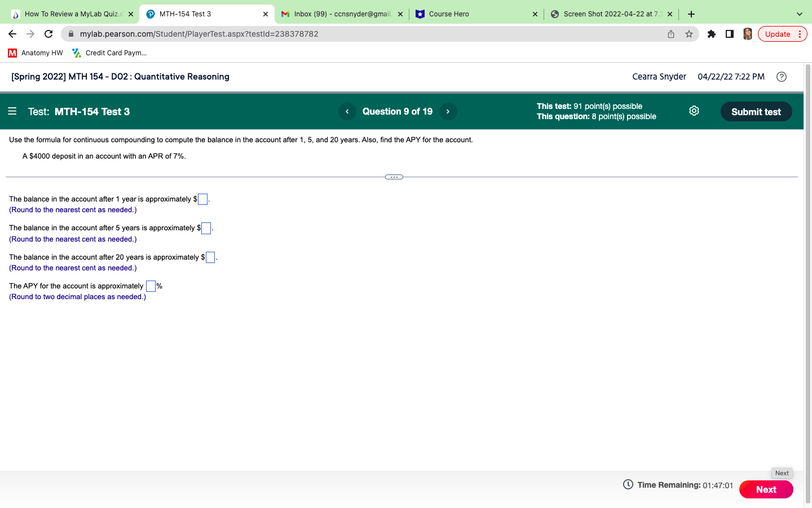Screen dimensions: 812x508
Task: Open the Anatomy HW bookmark
Action: 36,52
